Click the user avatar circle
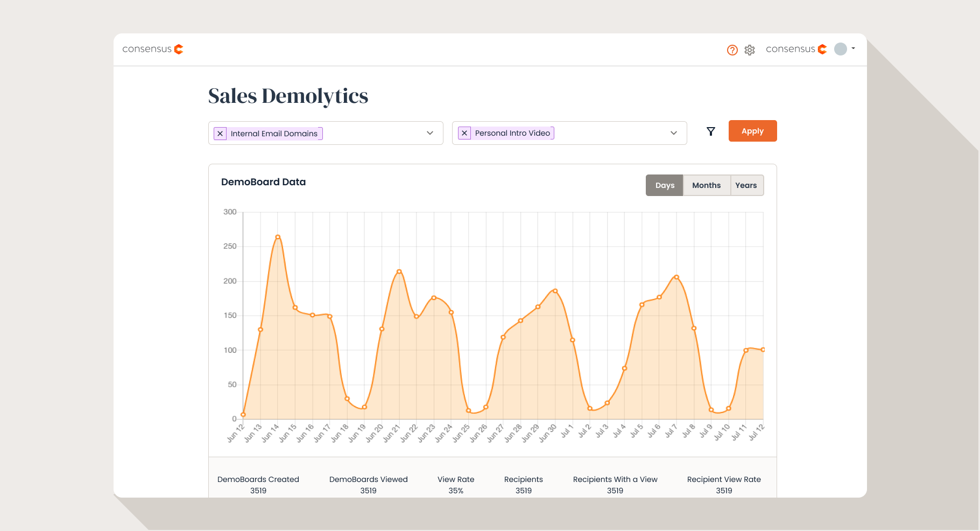The width and height of the screenshot is (980, 531). point(840,49)
